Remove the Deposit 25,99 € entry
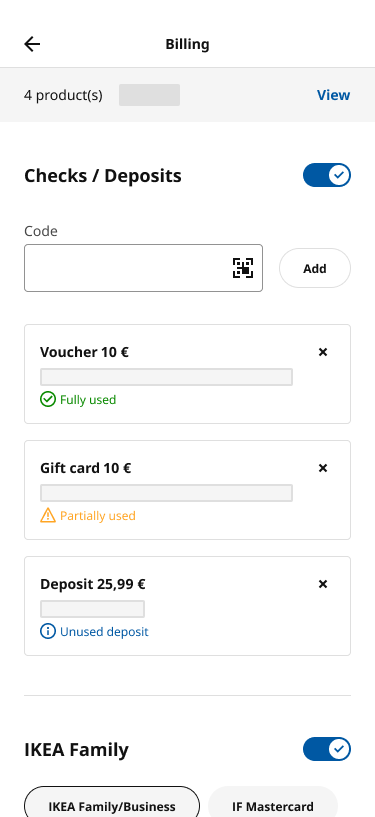This screenshot has width=375, height=817. [323, 584]
